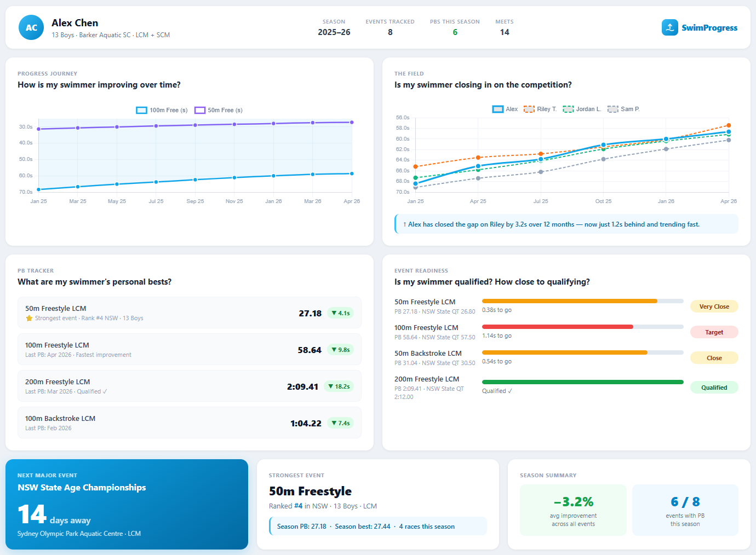Click the 7.4s improvement badge
Screen dimensions: 756x555
(x=340, y=423)
